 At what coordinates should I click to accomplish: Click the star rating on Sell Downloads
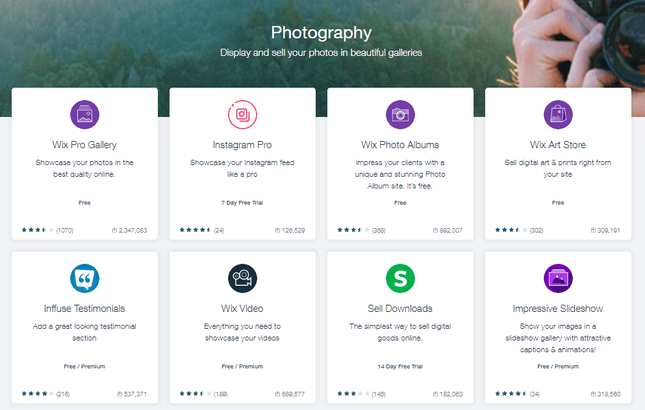tap(354, 394)
